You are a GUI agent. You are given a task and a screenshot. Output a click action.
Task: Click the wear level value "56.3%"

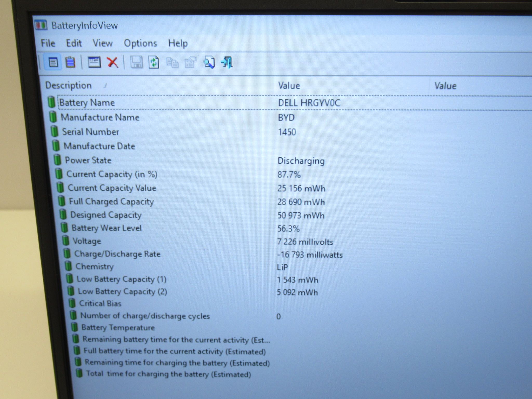coord(288,229)
